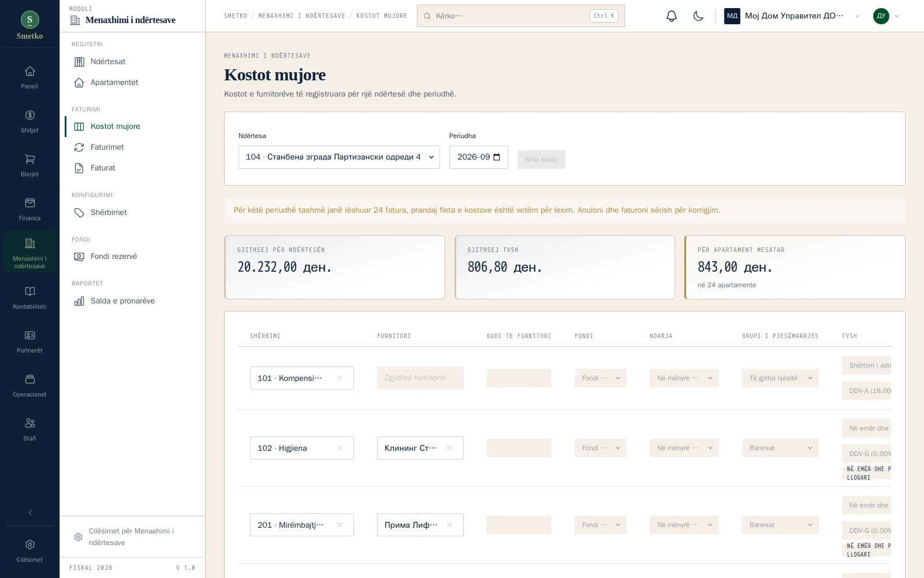
Task: Open notifications bell
Action: tap(671, 16)
